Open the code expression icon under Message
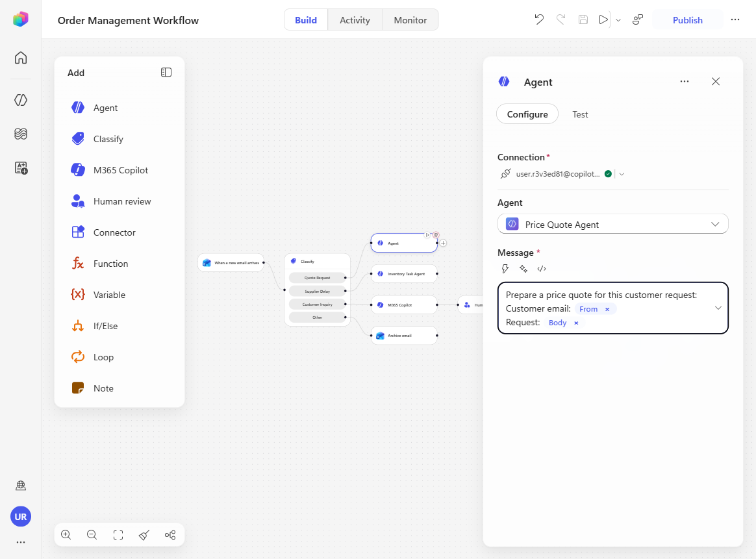Screen dimensions: 756x559 point(542,268)
